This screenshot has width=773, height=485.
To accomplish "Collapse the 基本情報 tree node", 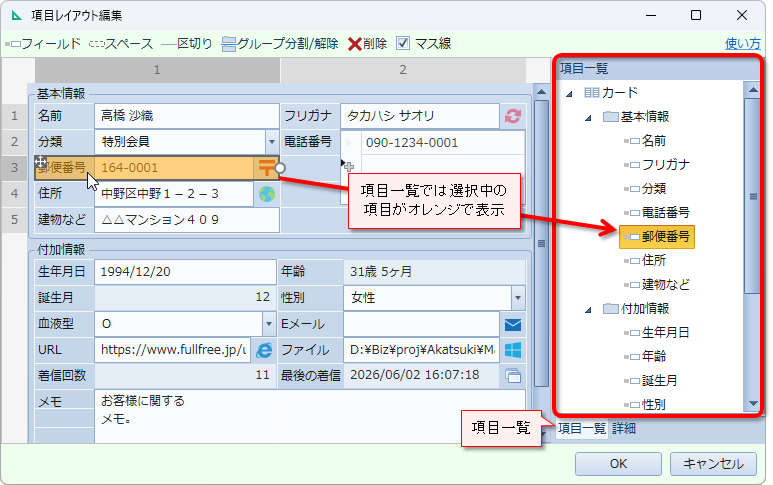I will (588, 118).
